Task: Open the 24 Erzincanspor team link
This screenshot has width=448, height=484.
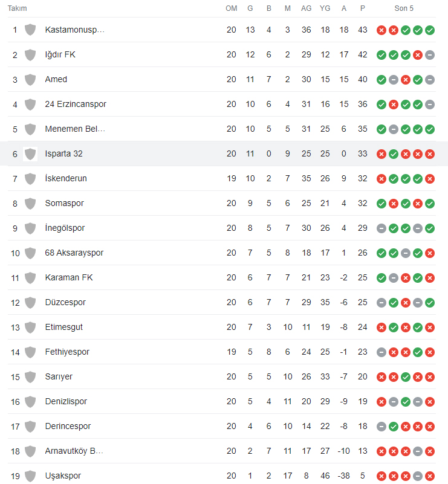Action: tap(76, 104)
